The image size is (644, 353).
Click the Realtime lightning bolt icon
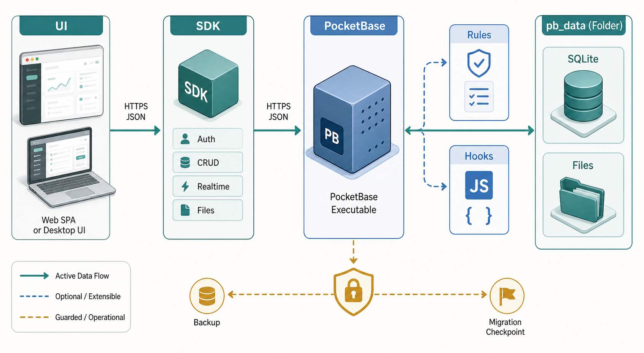(185, 187)
